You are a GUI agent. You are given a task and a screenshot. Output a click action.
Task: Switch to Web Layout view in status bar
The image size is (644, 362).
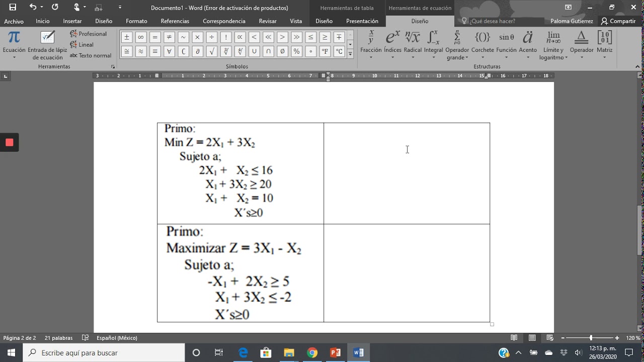click(549, 338)
